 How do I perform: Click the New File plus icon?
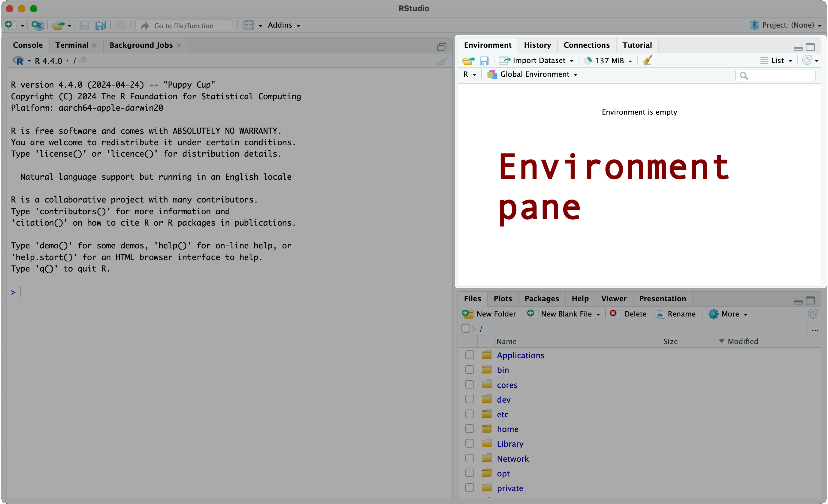[9, 25]
